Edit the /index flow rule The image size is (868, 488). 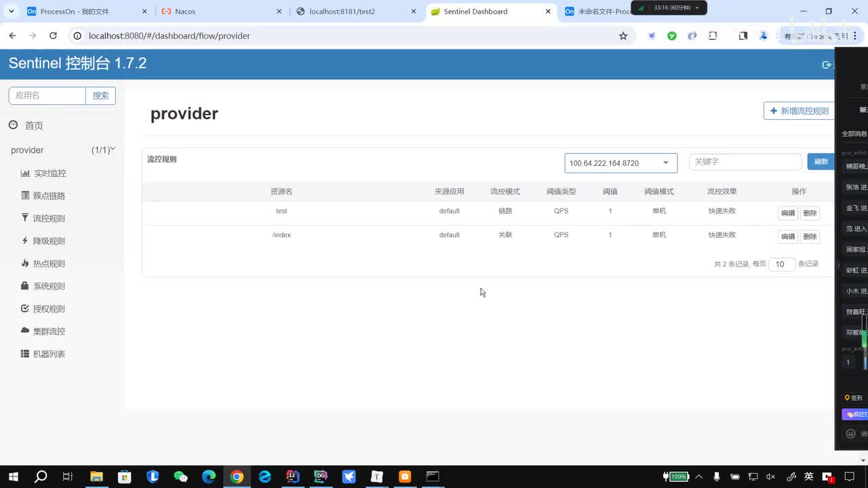pos(788,237)
